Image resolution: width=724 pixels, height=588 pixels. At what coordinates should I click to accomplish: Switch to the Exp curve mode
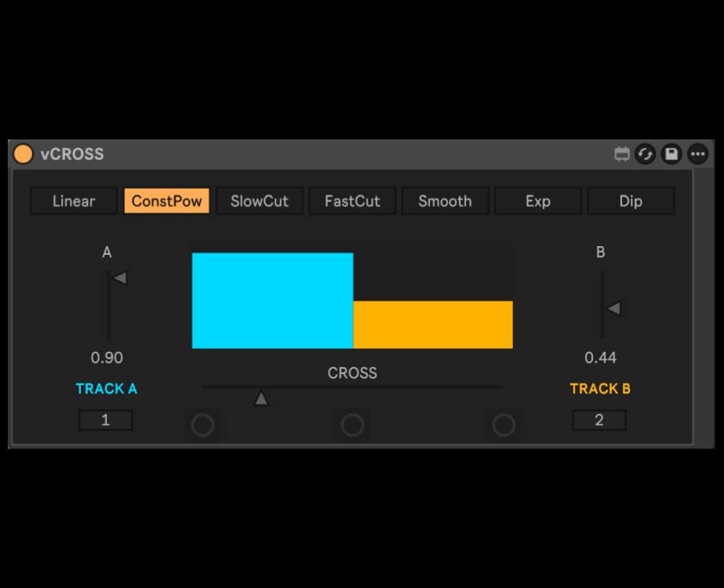[538, 201]
